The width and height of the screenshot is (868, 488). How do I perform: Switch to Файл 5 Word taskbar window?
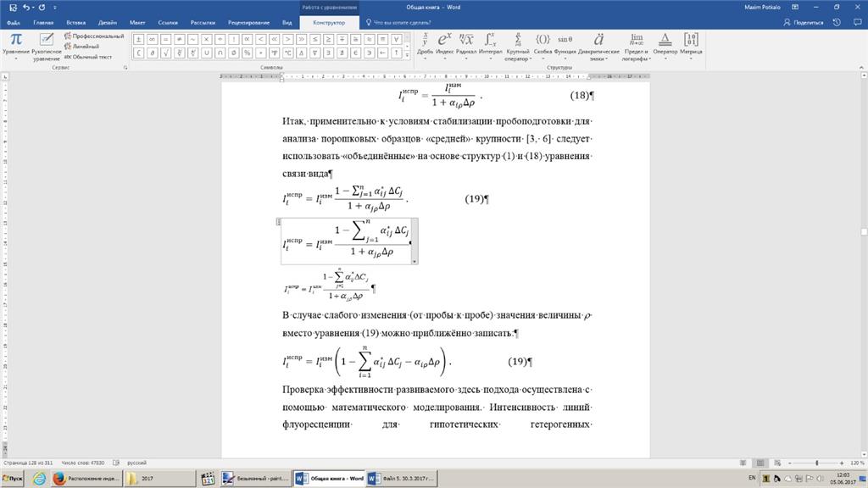coord(403,479)
